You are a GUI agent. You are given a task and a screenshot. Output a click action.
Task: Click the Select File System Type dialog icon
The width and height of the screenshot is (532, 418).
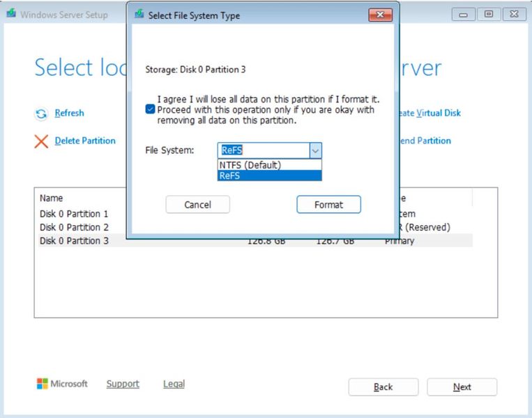click(x=139, y=14)
